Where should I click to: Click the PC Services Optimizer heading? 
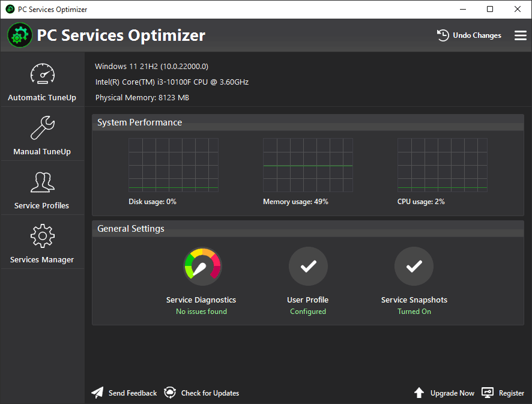(121, 35)
